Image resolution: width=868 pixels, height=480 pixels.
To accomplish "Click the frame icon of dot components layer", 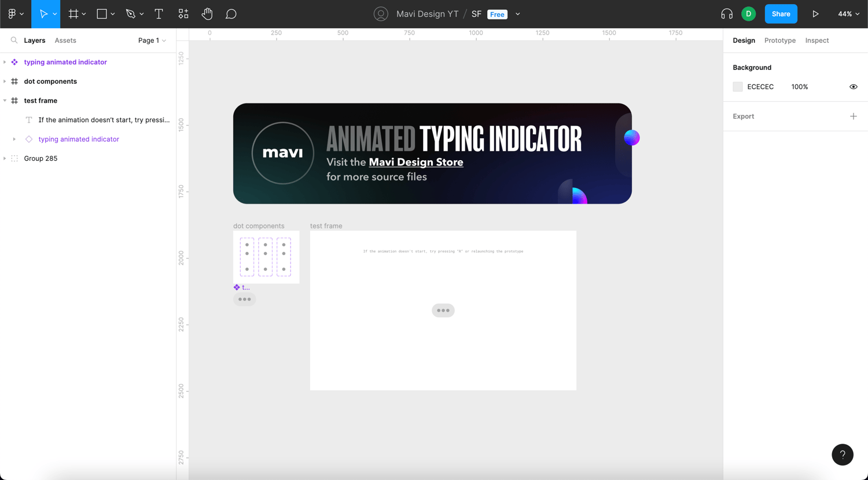I will (14, 82).
